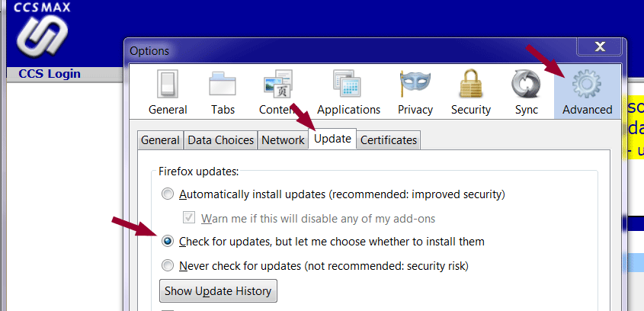This screenshot has height=311, width=644.
Task: Close the Options dialog
Action: pos(600,46)
